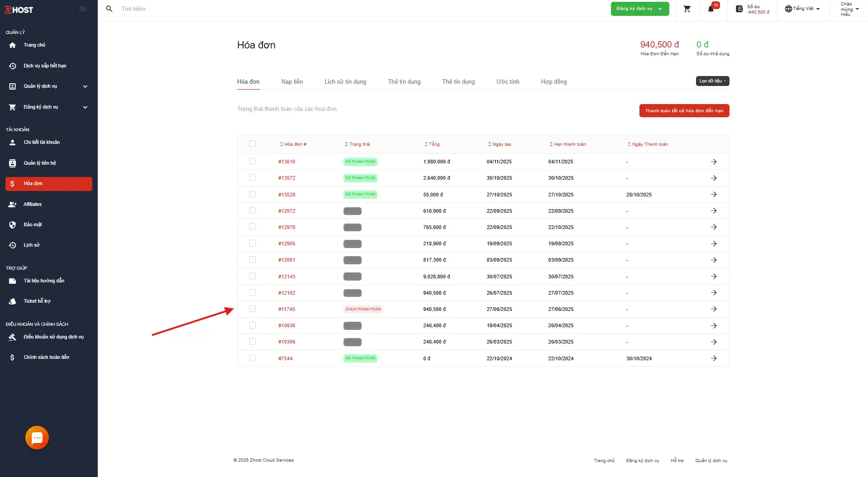Screen dimensions: 868x477
Task: Click the wallet balance icon
Action: point(739,9)
